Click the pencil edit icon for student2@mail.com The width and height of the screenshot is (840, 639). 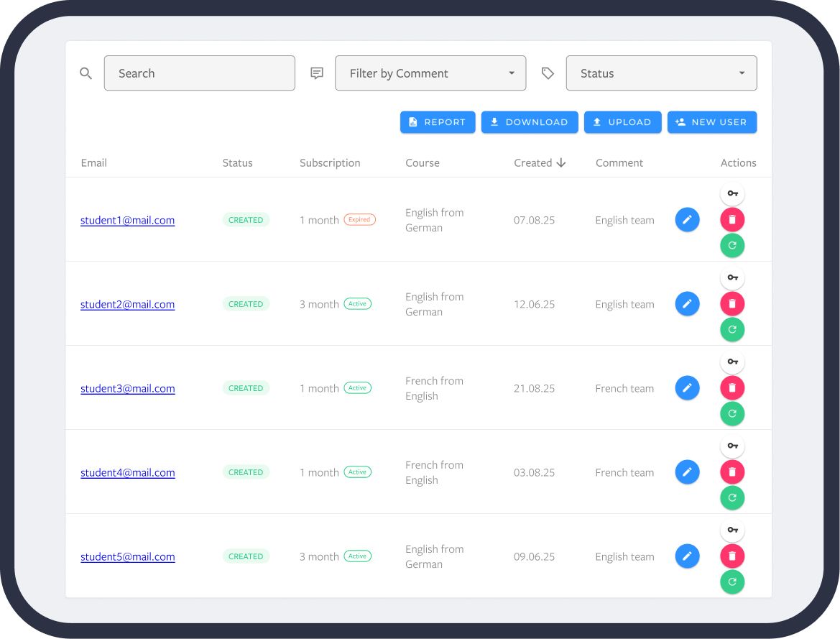coord(687,303)
